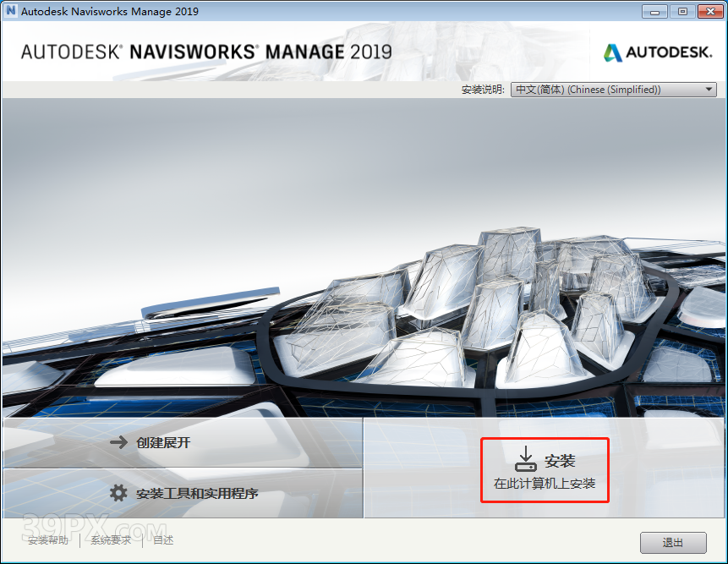
Task: Click the Autodesk logo in the header
Action: (657, 52)
